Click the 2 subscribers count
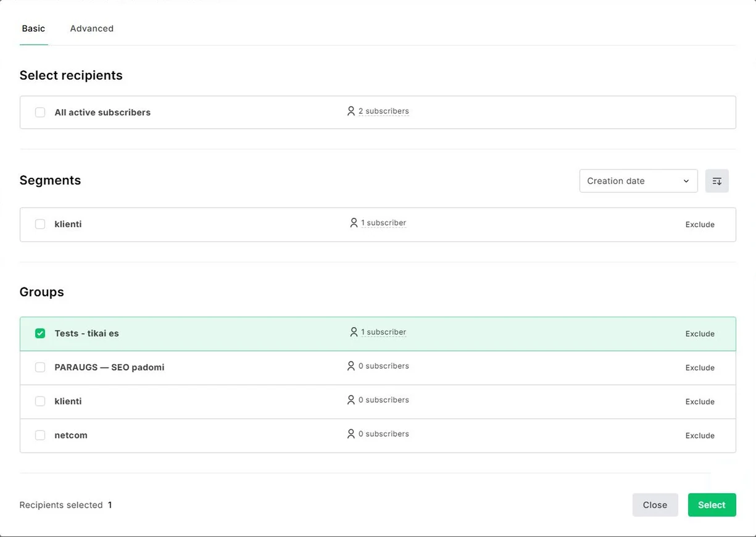 point(383,111)
